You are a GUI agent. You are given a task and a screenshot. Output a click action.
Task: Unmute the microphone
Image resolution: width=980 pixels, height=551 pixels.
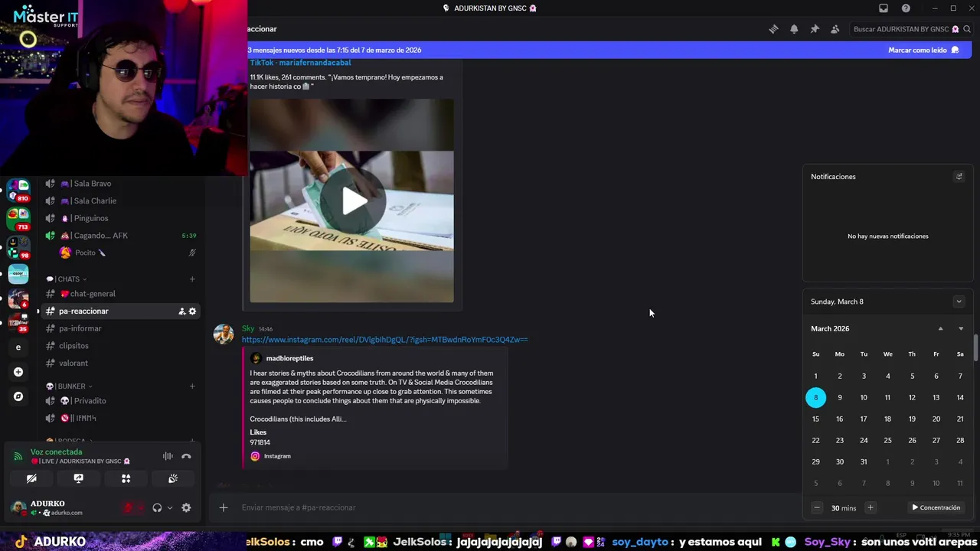click(x=129, y=507)
